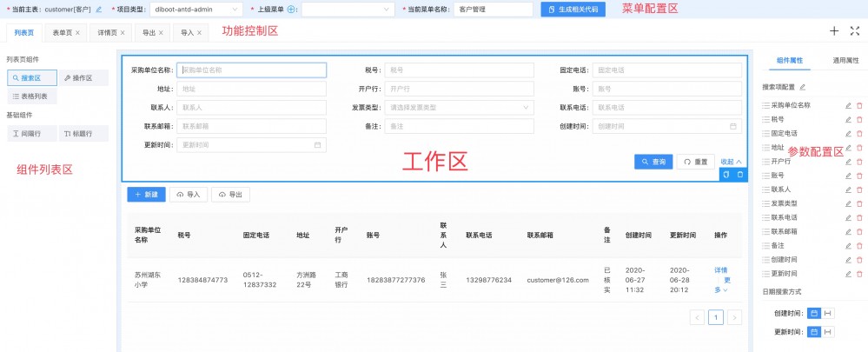Select the 标题行 basic component

click(x=83, y=133)
